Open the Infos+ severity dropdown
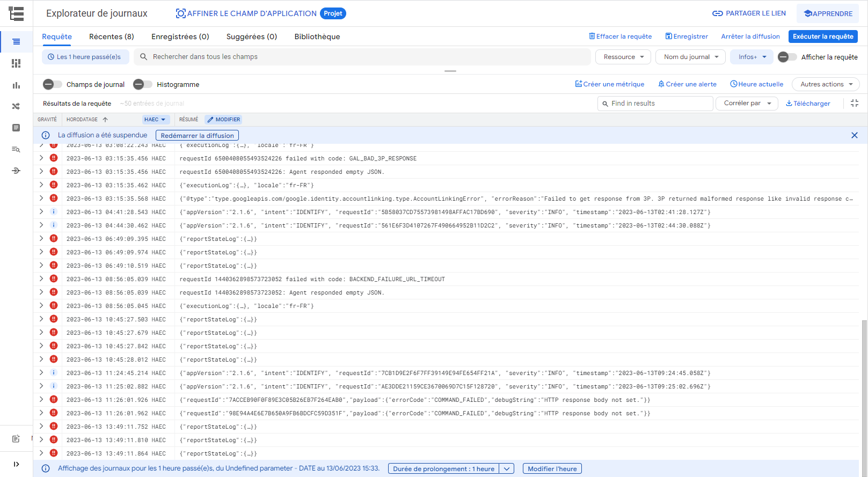 coord(752,57)
